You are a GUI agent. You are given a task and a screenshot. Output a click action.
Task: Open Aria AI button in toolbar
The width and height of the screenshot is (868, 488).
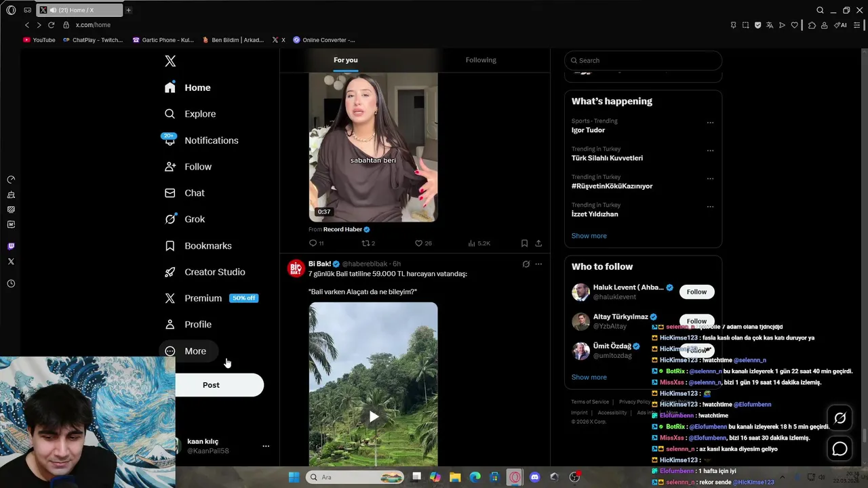click(x=841, y=25)
